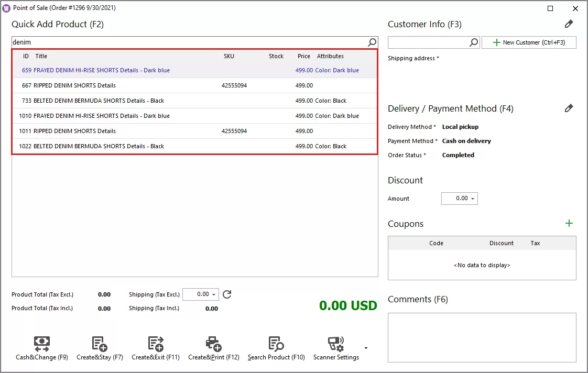Select the Cash&Change (F9) tool icon
The image size is (588, 373).
point(42,344)
